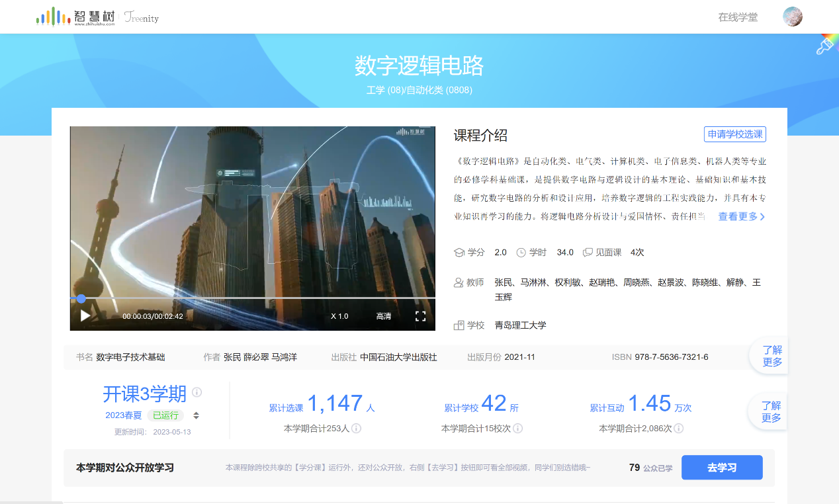Click 去学习 button
The image size is (839, 504).
point(722,468)
